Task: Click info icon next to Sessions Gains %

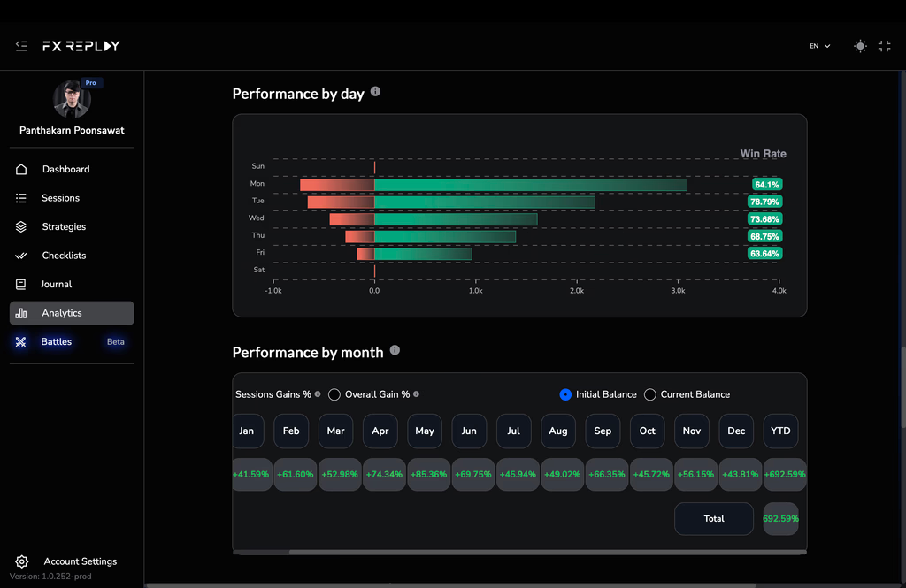Action: [318, 394]
